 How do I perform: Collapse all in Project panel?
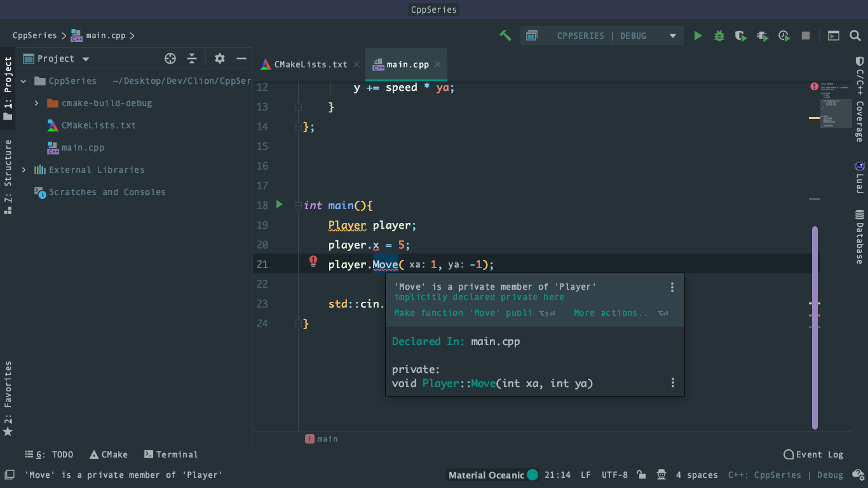click(x=192, y=58)
